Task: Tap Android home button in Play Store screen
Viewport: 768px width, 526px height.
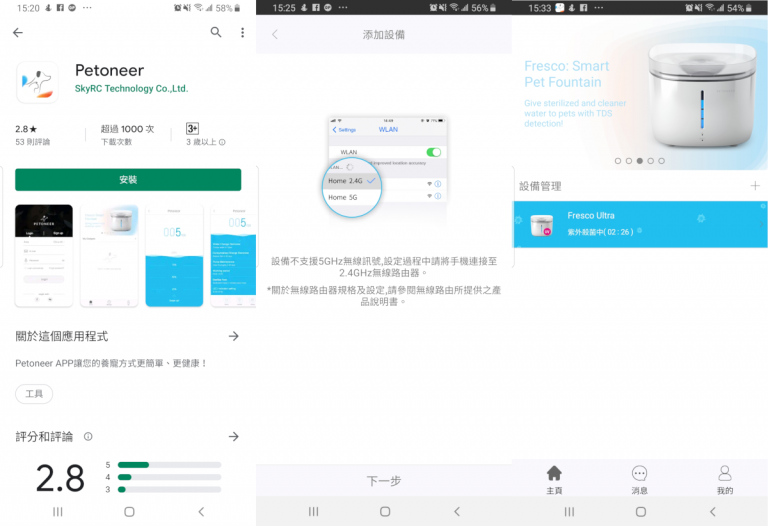Action: (x=129, y=512)
